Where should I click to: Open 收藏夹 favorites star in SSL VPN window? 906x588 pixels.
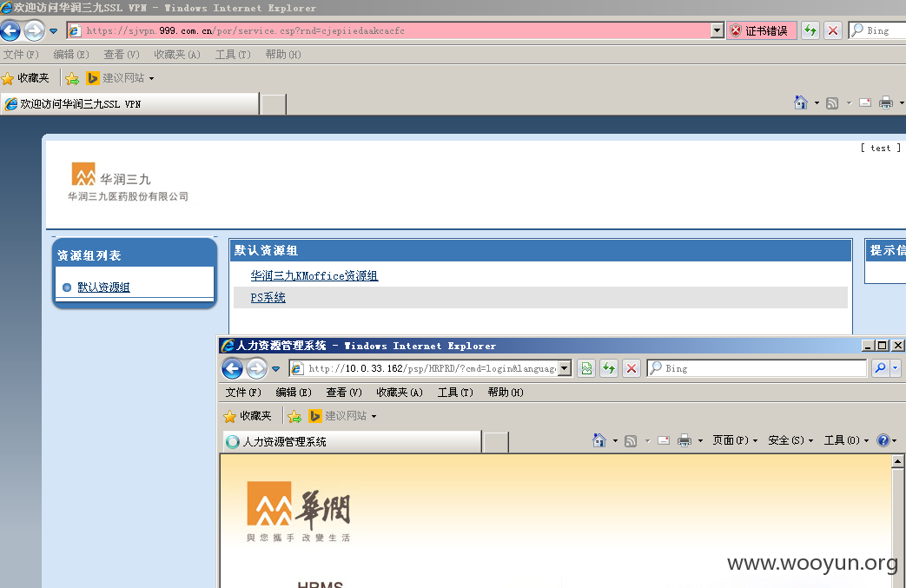pyautogui.click(x=25, y=78)
